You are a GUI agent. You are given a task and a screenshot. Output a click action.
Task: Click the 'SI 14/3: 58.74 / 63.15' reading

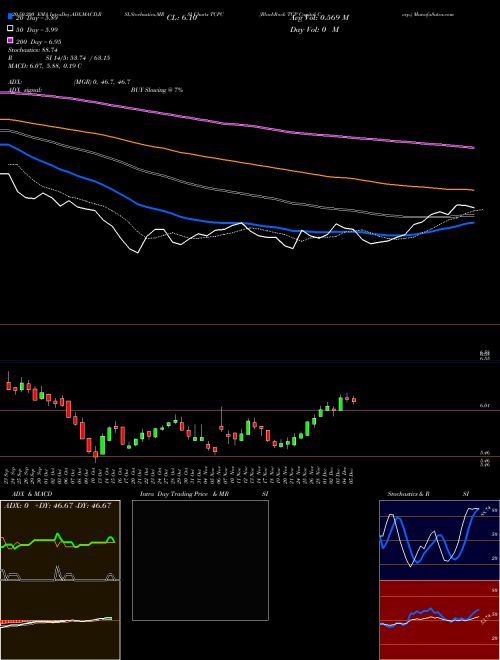point(78,58)
